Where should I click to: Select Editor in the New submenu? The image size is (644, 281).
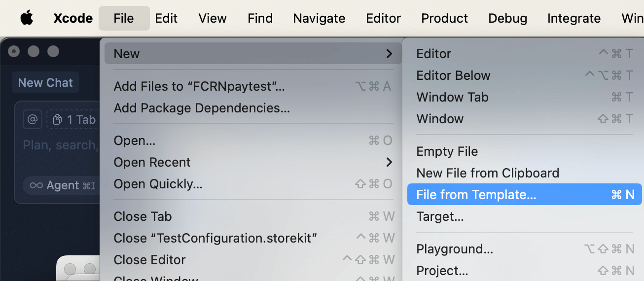coord(525,54)
